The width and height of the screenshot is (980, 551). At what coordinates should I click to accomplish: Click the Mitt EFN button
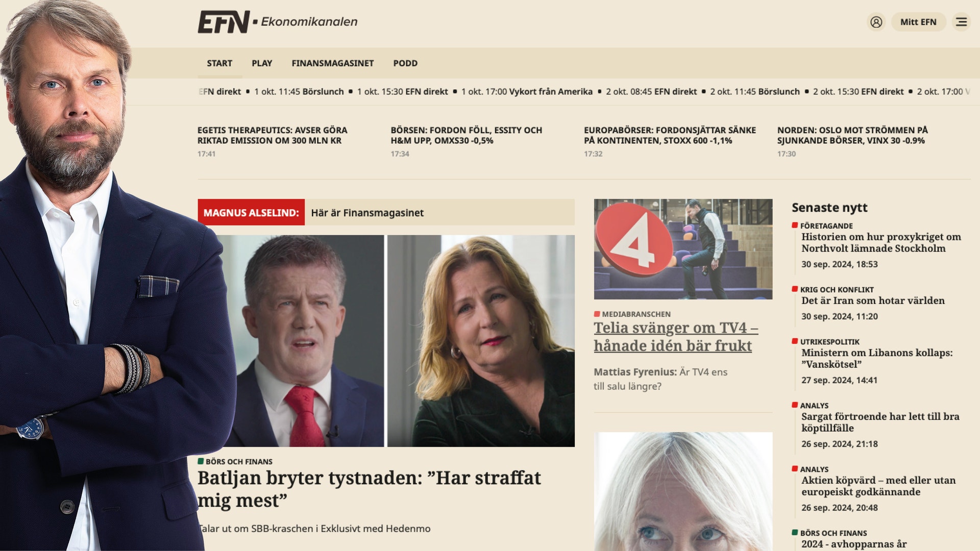918,22
